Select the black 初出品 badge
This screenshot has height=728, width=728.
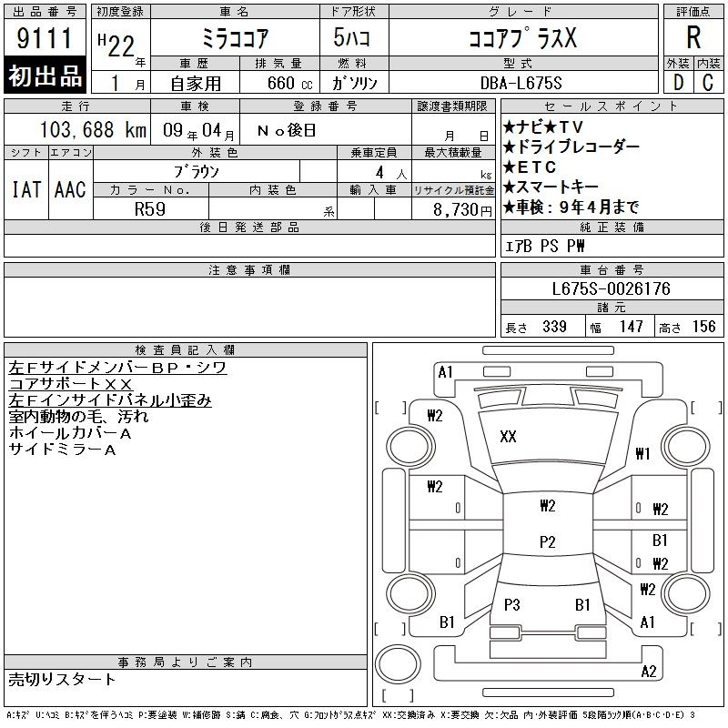coord(45,76)
